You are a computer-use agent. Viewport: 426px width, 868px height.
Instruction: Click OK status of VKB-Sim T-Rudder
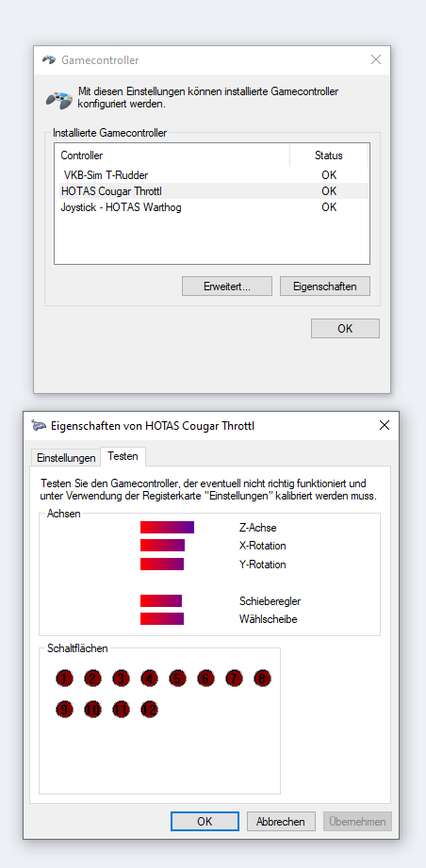pyautogui.click(x=329, y=175)
